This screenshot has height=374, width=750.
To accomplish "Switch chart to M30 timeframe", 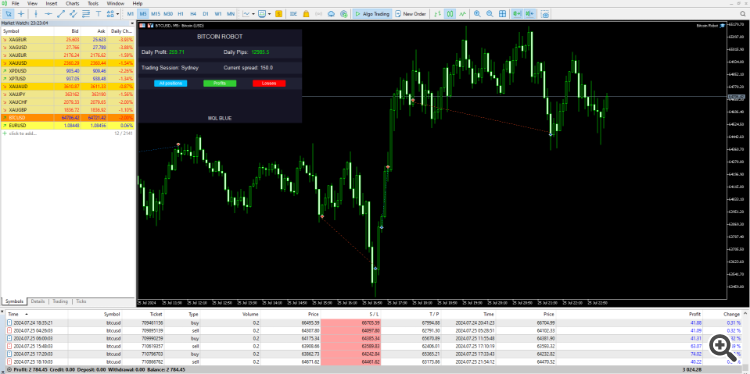I will click(x=168, y=14).
